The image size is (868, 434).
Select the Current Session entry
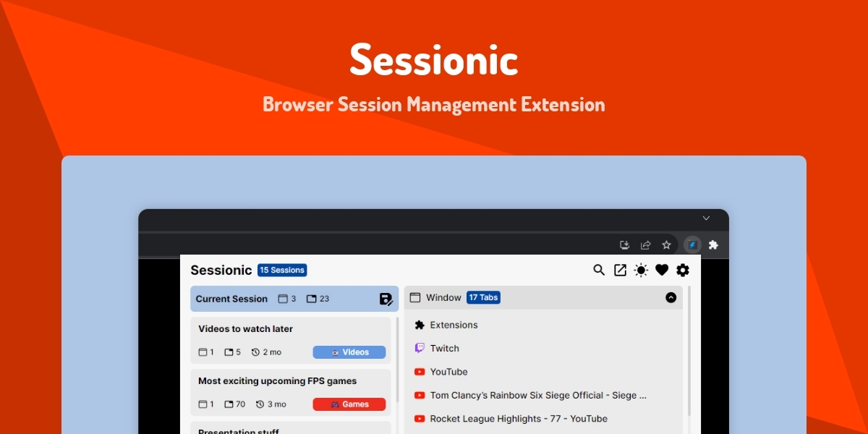click(294, 299)
